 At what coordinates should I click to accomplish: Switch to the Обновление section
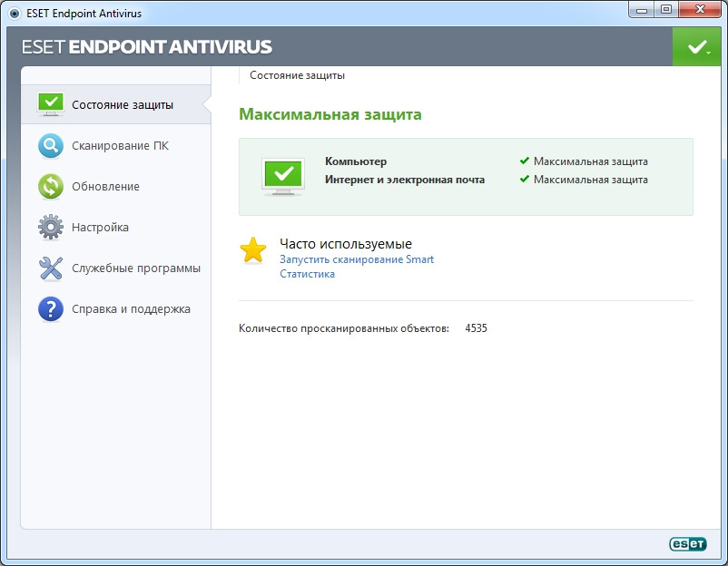tap(115, 187)
